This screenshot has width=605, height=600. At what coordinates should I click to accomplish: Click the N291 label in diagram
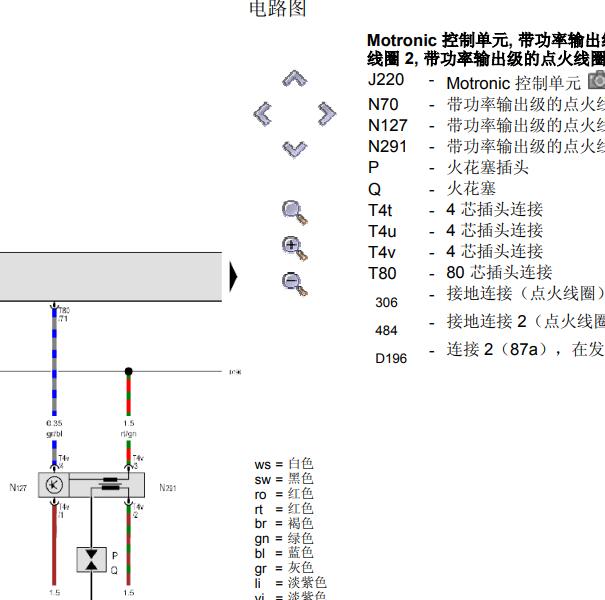(168, 488)
